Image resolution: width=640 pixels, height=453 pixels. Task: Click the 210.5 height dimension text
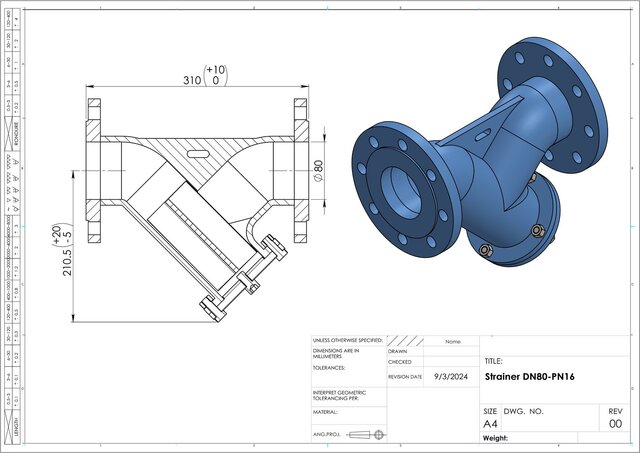point(68,258)
